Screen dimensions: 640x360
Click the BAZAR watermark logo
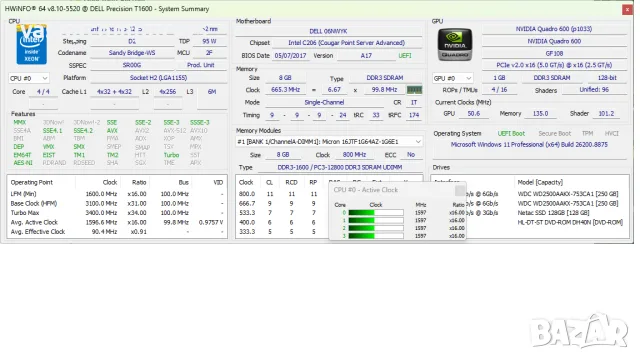(x=579, y=331)
